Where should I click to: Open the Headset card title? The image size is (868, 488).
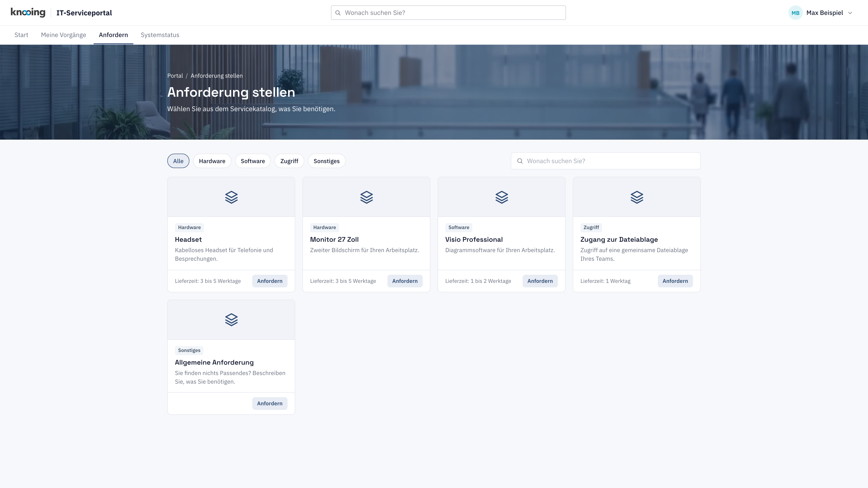pyautogui.click(x=188, y=239)
